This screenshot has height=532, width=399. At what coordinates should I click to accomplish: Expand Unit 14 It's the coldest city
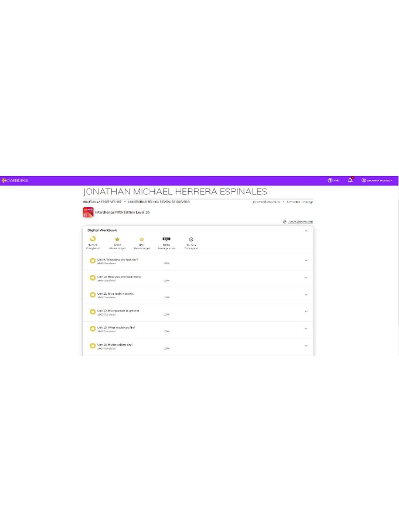(306, 345)
